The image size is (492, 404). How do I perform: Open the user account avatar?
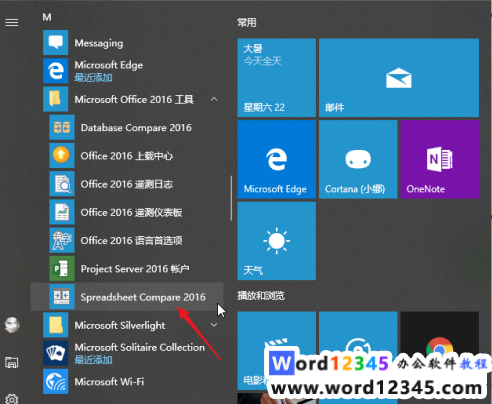pos(12,325)
